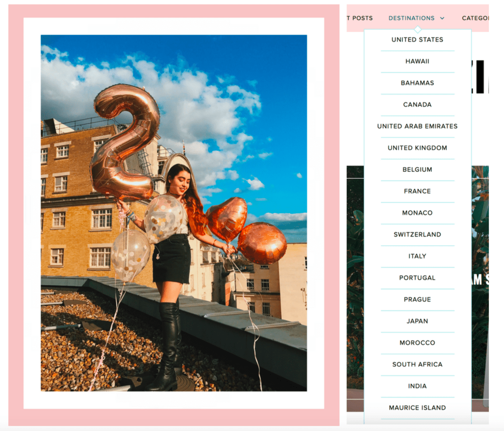Screen dimensions: 504x431
Task: Go to the PORTUGAL destination
Action: point(417,277)
